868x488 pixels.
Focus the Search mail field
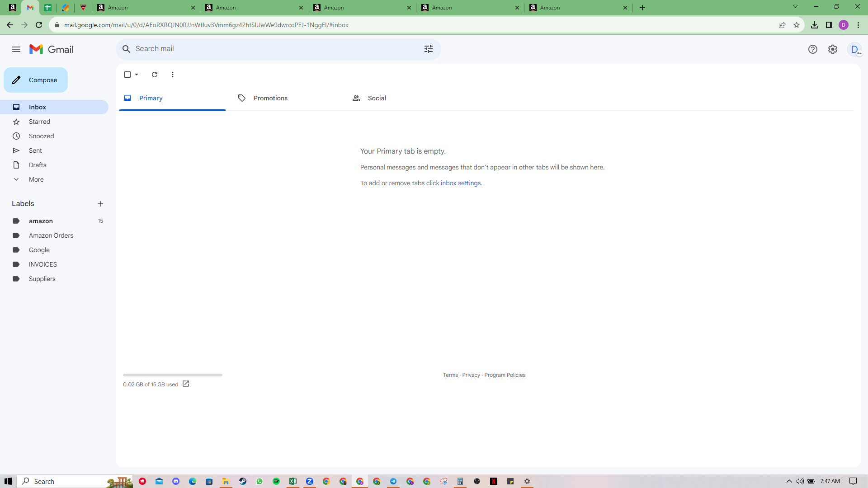[x=278, y=49]
